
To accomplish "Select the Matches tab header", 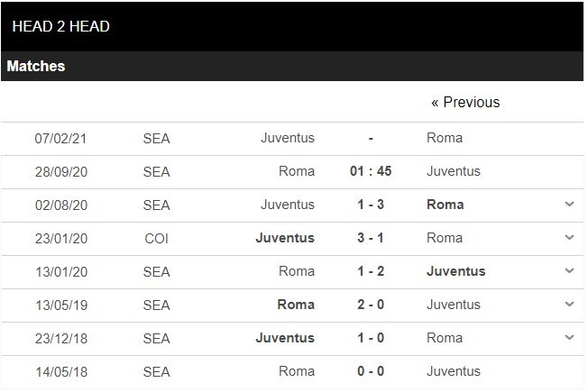I will click(x=36, y=66).
